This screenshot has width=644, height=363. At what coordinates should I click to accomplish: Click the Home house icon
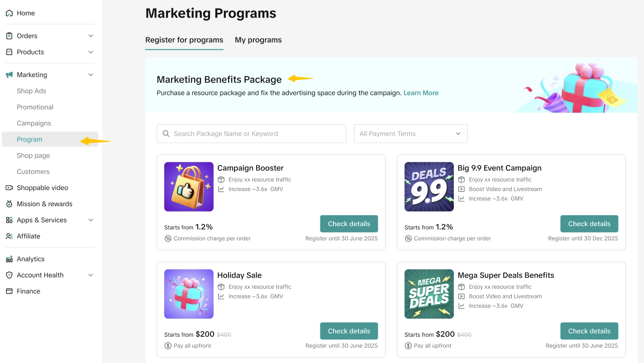(9, 13)
